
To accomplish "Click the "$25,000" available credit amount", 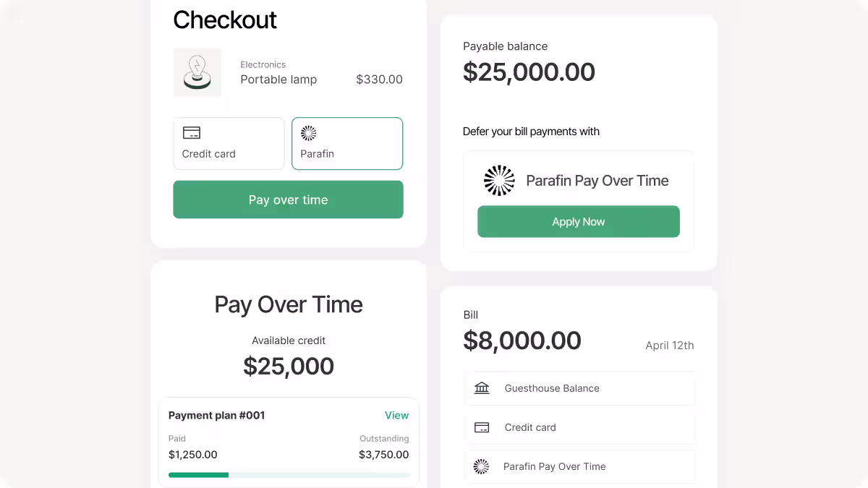I will click(288, 366).
